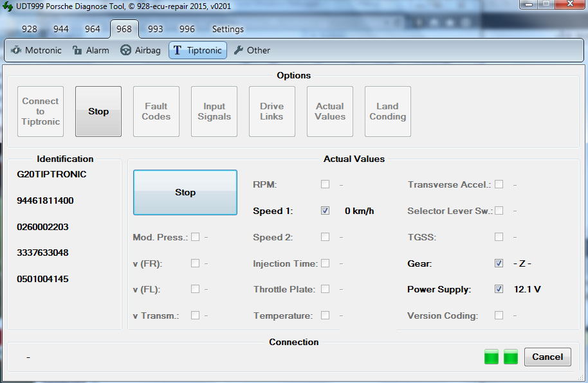This screenshot has height=383, width=588.
Task: Open the Other wrench section
Action: pos(239,50)
